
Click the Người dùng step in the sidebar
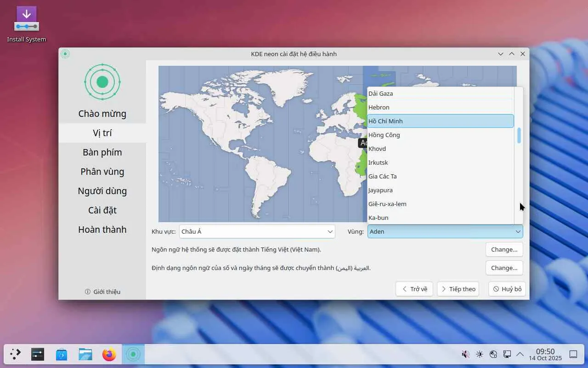pos(102,191)
